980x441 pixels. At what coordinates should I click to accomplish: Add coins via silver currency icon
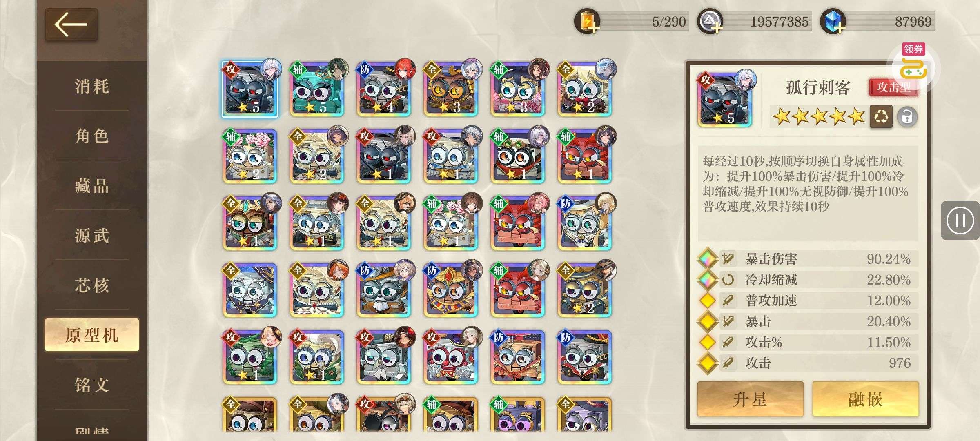pyautogui.click(x=710, y=21)
